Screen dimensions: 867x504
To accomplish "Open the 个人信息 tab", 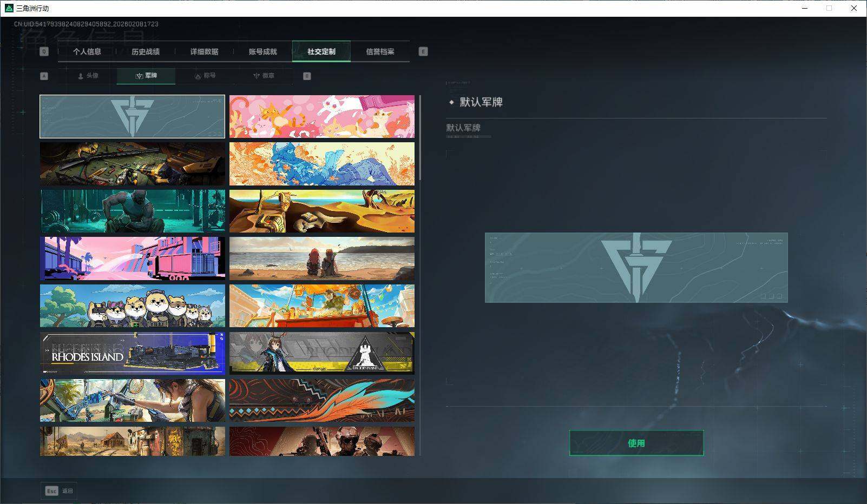I will point(87,51).
